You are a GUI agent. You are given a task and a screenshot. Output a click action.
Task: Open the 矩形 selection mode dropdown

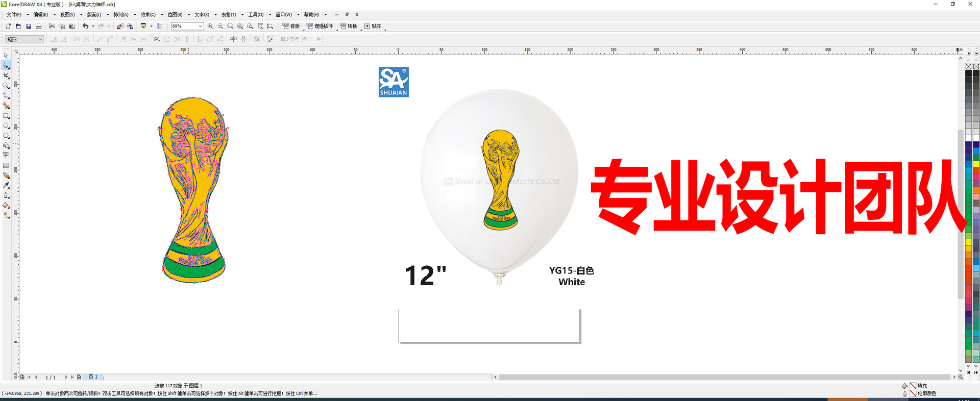coord(24,39)
